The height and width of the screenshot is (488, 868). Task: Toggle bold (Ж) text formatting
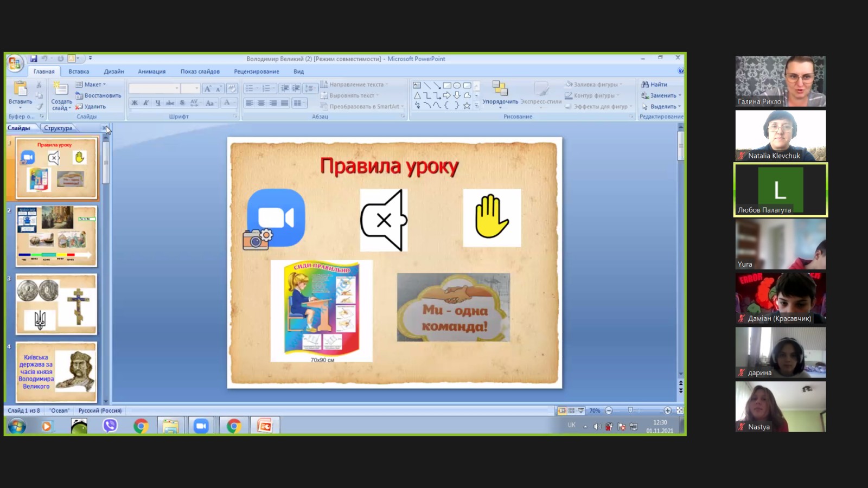135,103
